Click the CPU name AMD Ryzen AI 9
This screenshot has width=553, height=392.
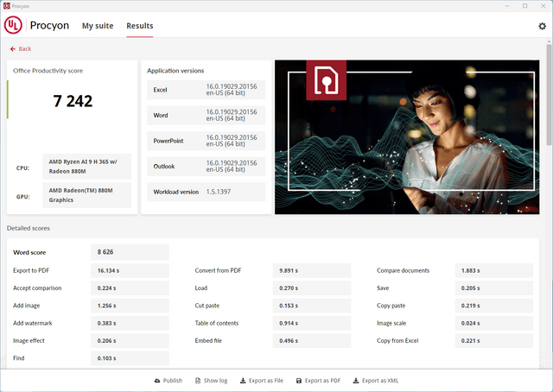click(86, 167)
